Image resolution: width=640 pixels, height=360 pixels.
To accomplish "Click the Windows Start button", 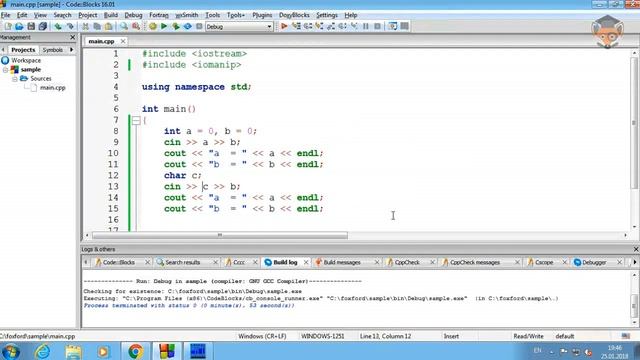I will point(11,351).
